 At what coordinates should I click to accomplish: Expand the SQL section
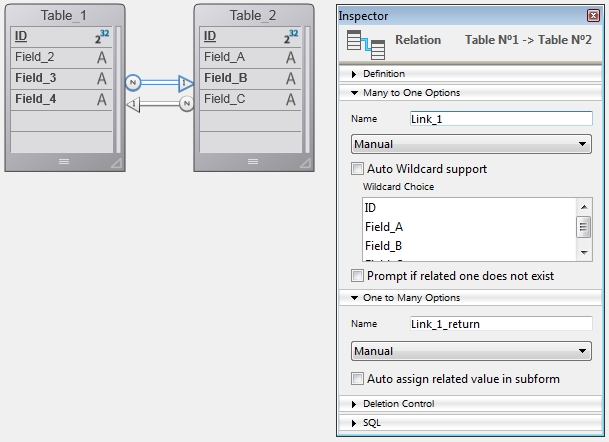coord(355,424)
